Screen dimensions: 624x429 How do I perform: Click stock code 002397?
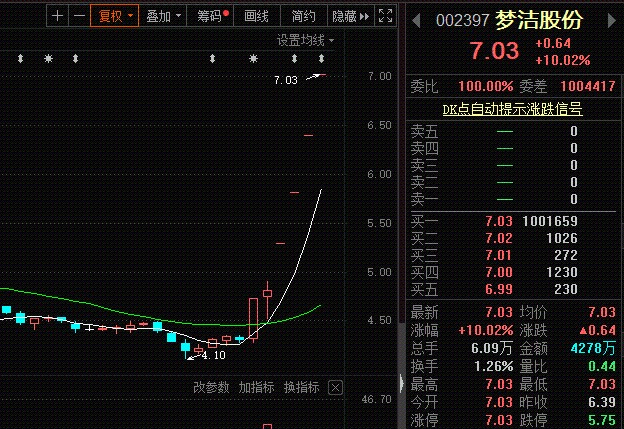point(462,20)
